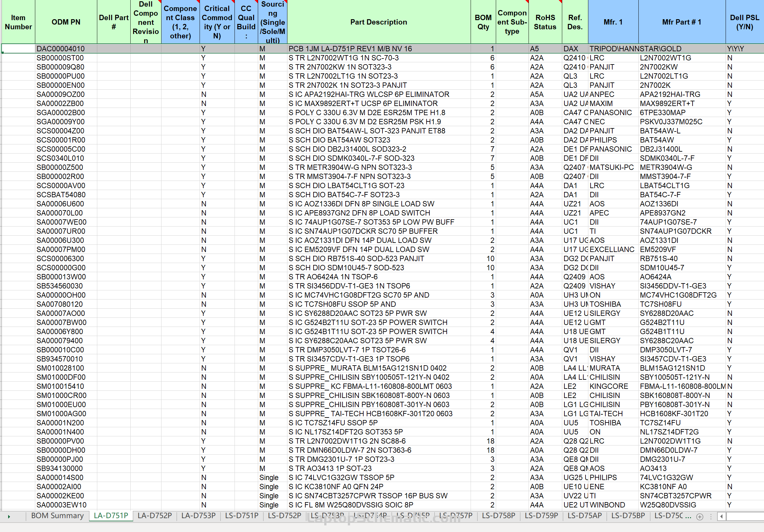The image size is (764, 532).
Task: Select the Item Number header cell
Action: coord(18,22)
